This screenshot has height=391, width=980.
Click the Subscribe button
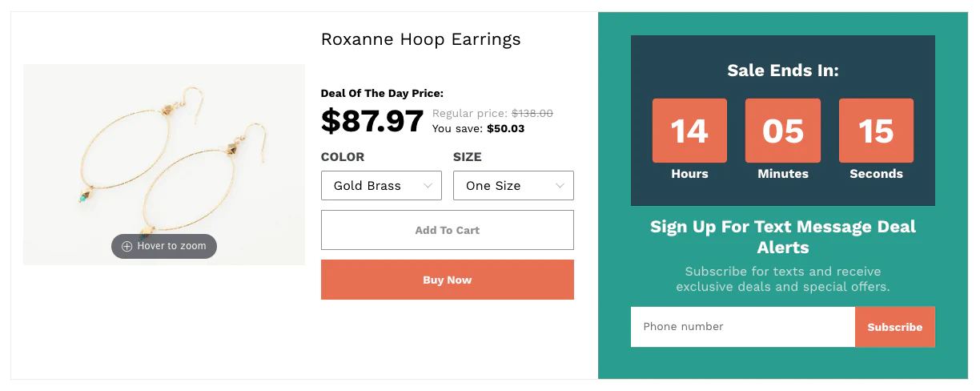[895, 327]
